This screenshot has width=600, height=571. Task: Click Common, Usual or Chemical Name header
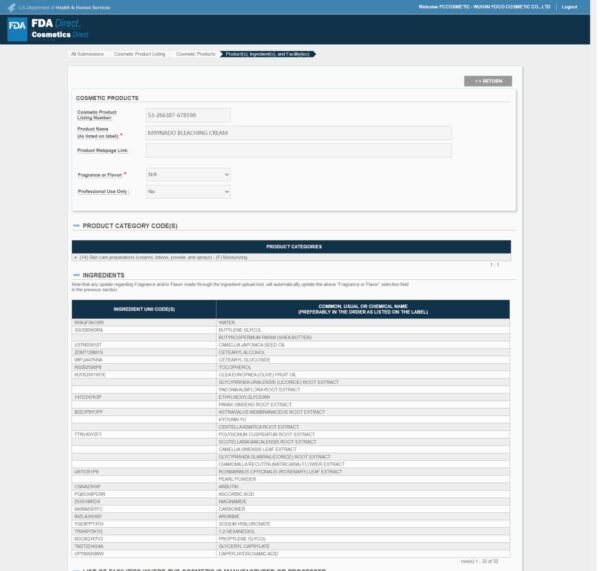[363, 309]
